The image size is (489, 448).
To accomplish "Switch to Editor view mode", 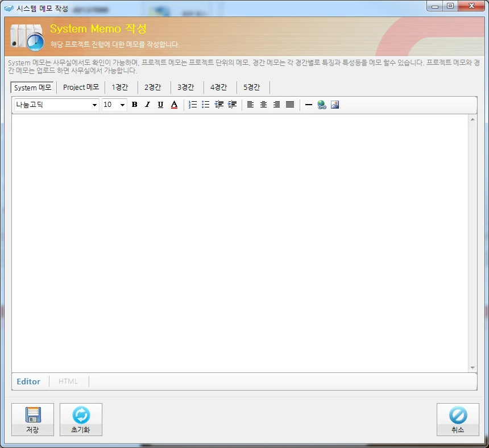I will click(28, 381).
